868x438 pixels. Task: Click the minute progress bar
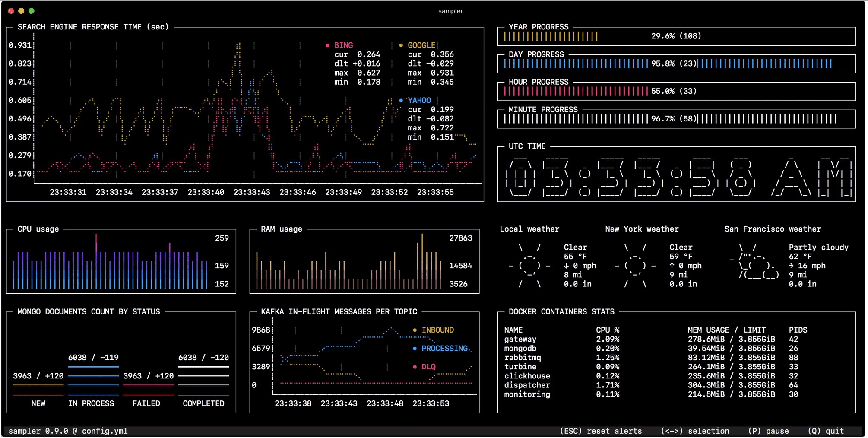(677, 119)
